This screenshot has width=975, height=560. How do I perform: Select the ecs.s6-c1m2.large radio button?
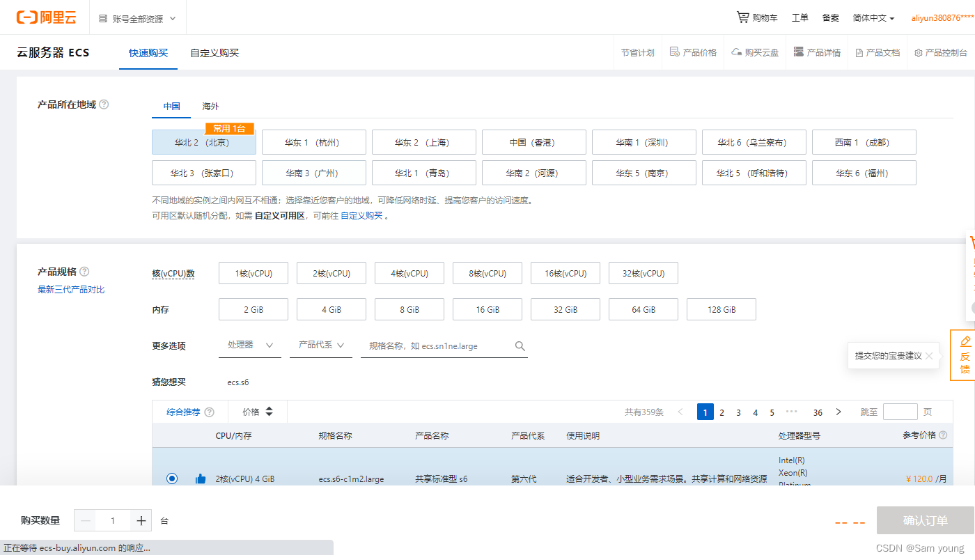(x=172, y=479)
